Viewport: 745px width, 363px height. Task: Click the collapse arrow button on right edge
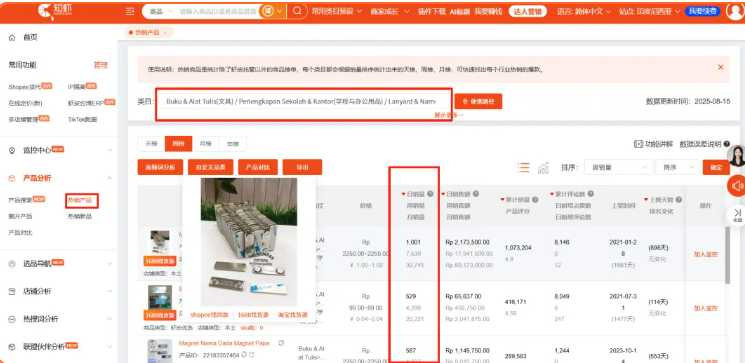737,214
